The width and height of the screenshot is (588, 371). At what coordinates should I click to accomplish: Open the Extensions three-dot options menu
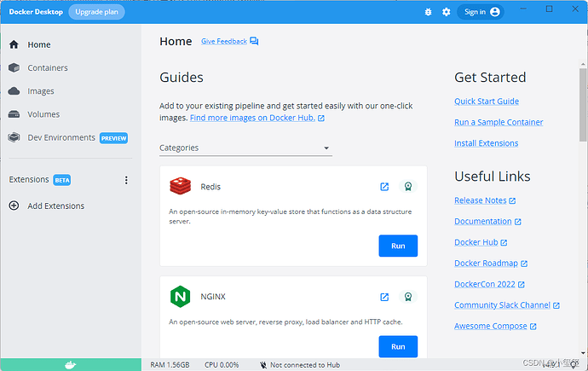tap(126, 180)
